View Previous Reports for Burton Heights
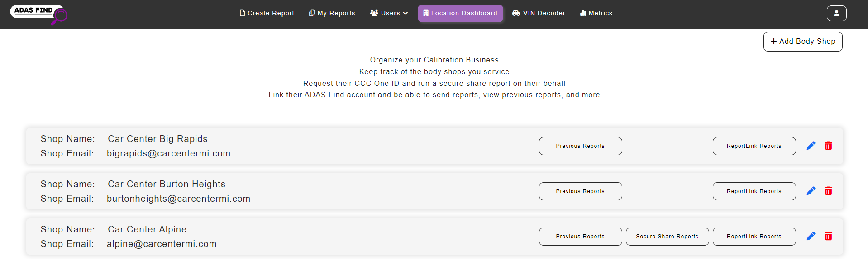 coord(580,191)
